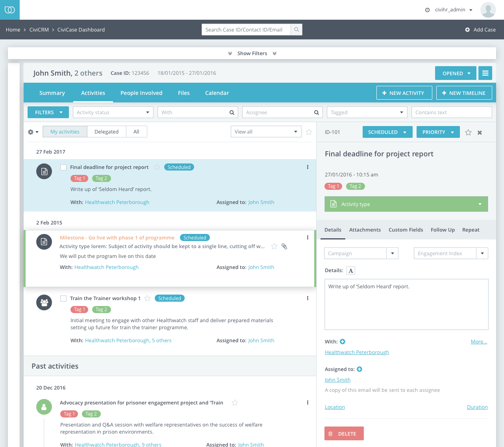Click inside the 'Contains text' filter field
Screen dimensions: 504x447
click(x=451, y=112)
